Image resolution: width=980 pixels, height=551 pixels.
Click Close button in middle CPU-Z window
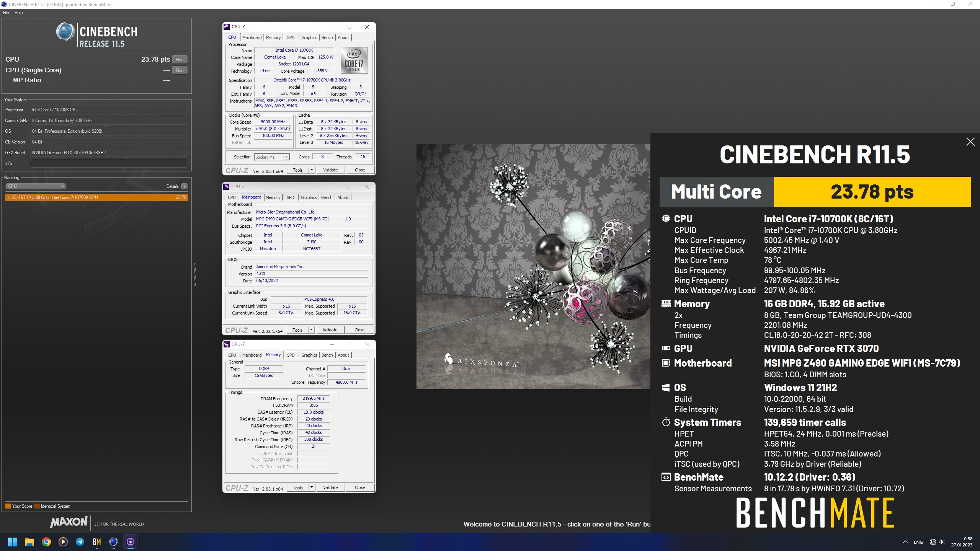(359, 330)
